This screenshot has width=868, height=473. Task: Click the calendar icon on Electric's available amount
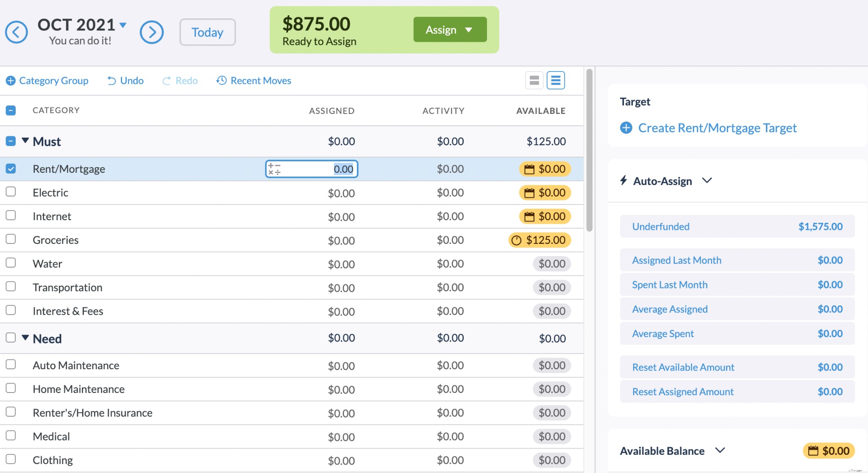coord(529,193)
